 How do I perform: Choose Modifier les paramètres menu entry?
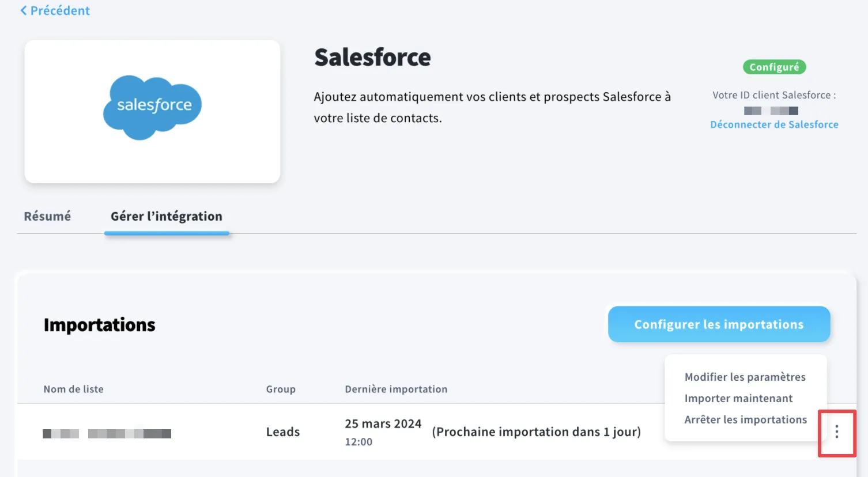tap(745, 377)
